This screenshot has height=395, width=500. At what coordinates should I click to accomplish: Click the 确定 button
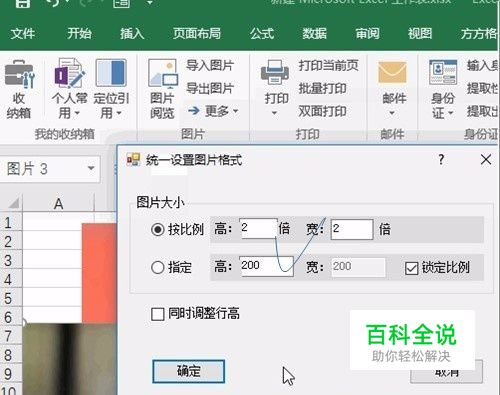point(188,371)
